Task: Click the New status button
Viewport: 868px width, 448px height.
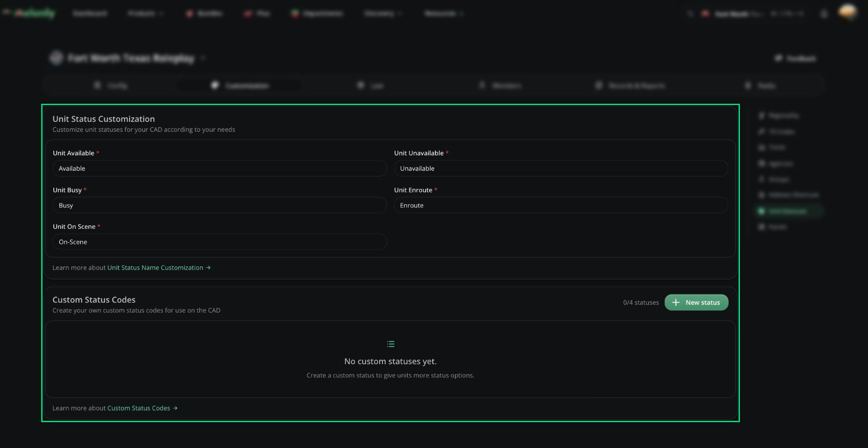Action: (696, 303)
